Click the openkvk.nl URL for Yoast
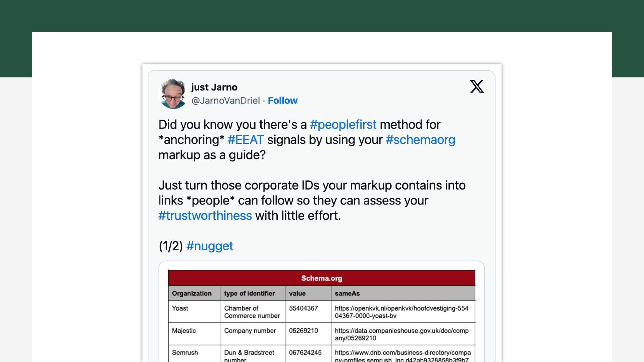Image resolution: width=644 pixels, height=362 pixels. pyautogui.click(x=401, y=312)
